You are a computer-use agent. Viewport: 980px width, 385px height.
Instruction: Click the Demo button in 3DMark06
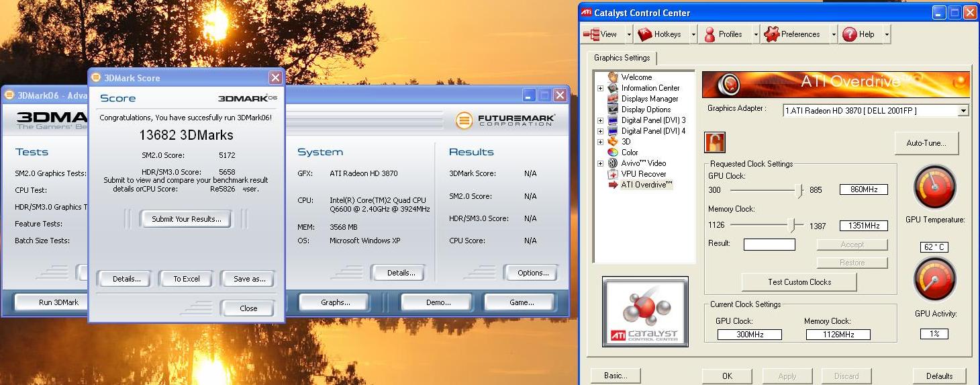point(438,302)
